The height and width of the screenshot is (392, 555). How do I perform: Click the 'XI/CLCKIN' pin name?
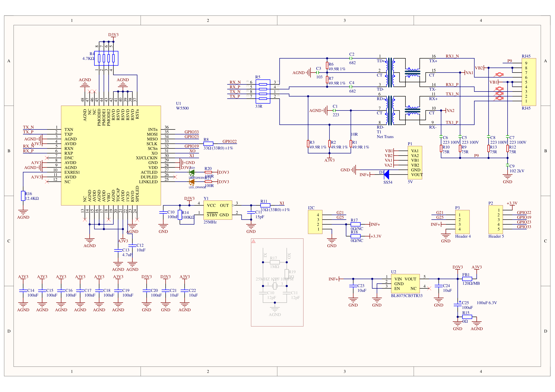click(147, 158)
